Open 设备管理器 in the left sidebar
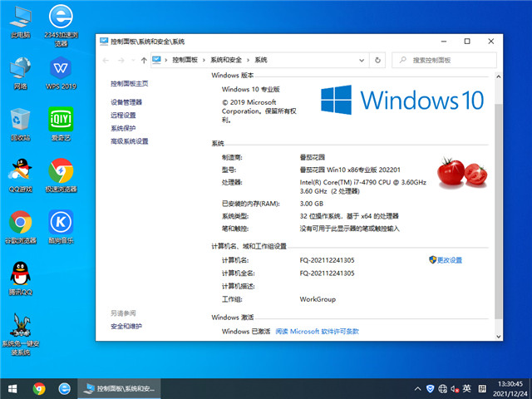Viewport: 532px width, 399px height. [x=126, y=102]
